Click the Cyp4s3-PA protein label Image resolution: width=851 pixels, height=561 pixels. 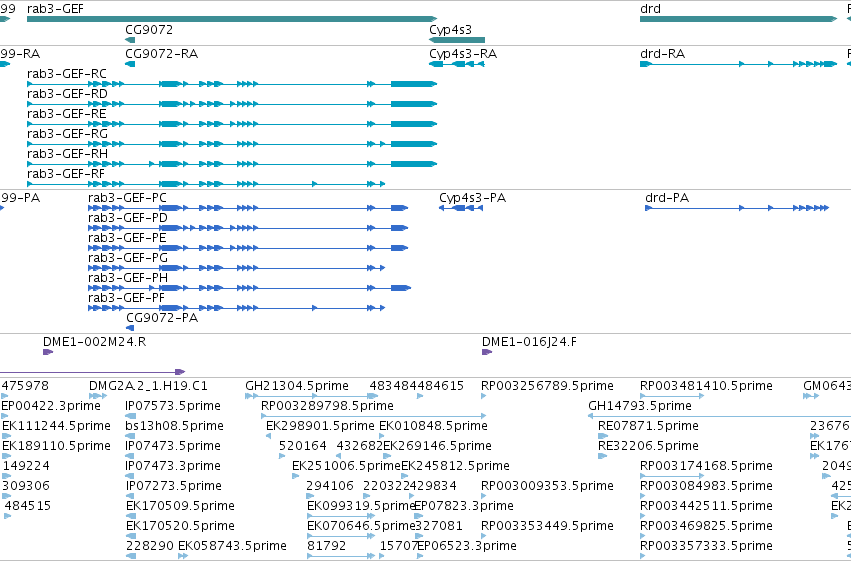[x=472, y=198]
